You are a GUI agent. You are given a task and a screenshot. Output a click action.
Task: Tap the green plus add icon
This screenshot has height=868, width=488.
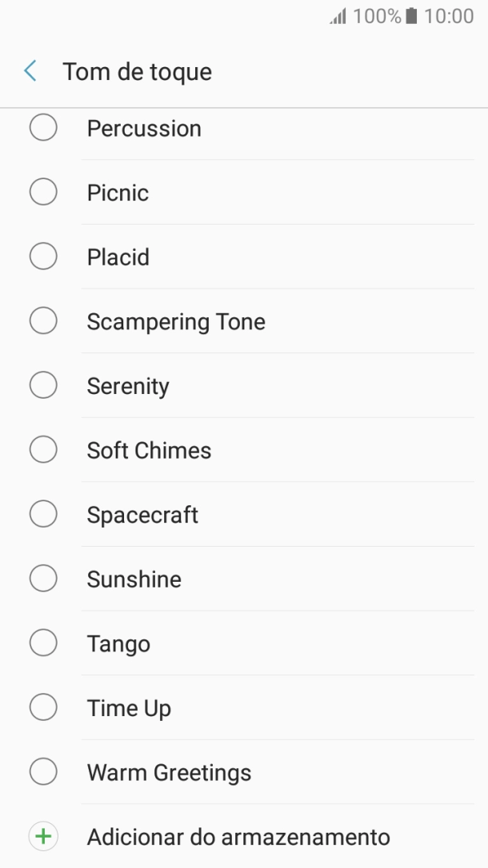pyautogui.click(x=43, y=837)
